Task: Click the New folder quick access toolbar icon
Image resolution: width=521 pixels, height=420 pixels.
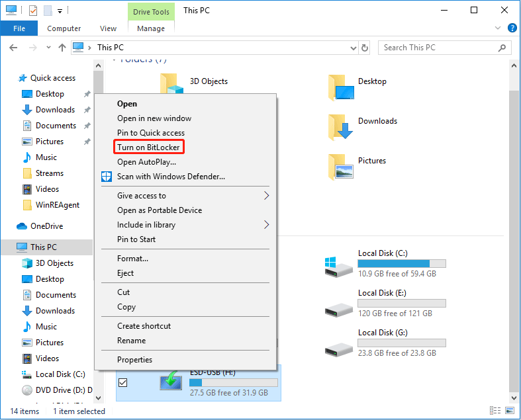Action: point(48,11)
